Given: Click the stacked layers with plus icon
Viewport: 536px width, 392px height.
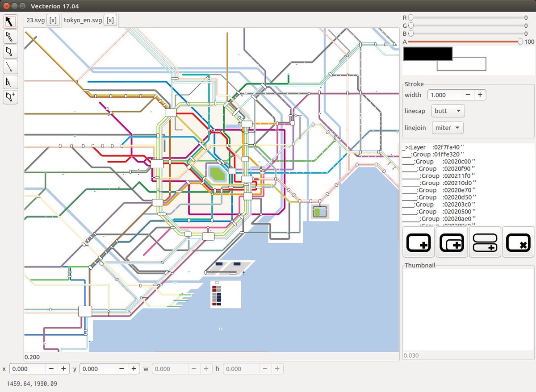Looking at the screenshot, I should [485, 242].
